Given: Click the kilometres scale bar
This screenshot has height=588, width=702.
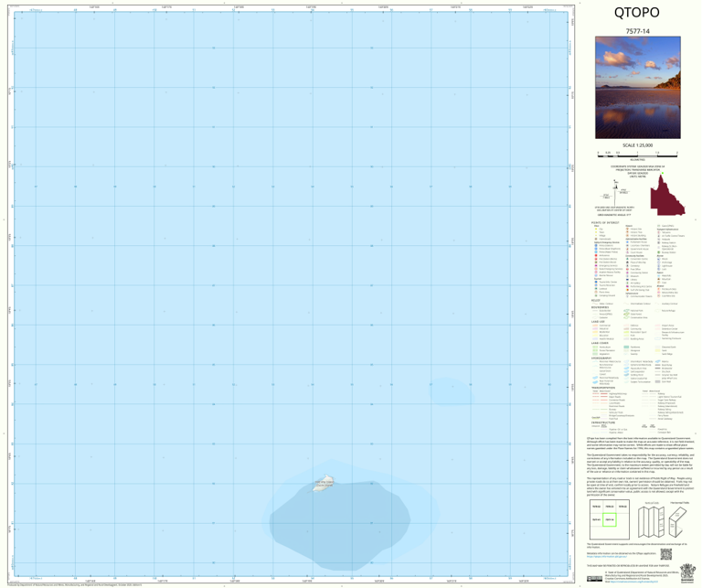Looking at the screenshot, I should click(x=637, y=154).
